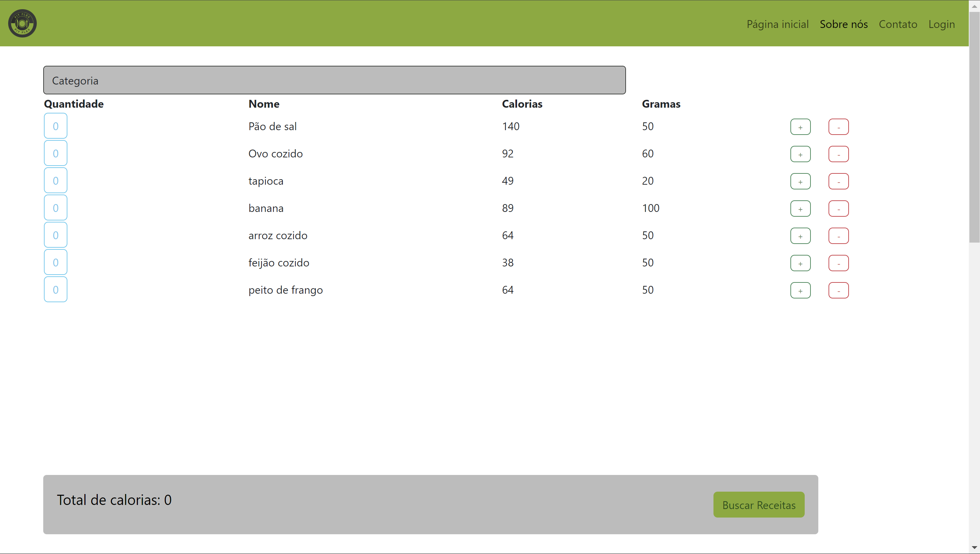Open the Sobre nós page
Viewport: 980px width, 554px height.
844,24
